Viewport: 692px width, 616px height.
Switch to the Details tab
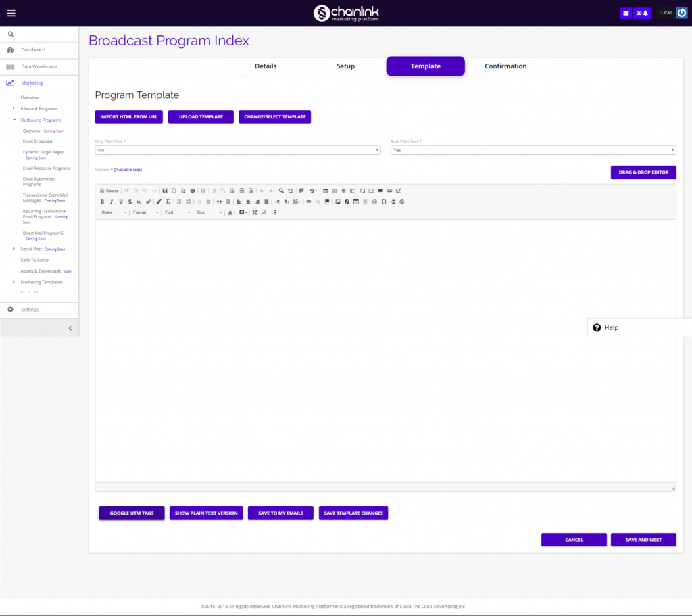point(265,66)
